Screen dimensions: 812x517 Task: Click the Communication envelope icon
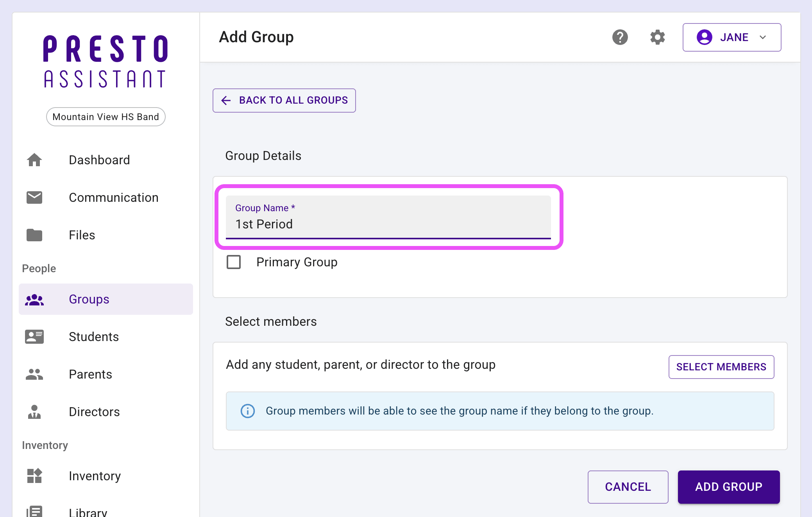[x=34, y=197]
